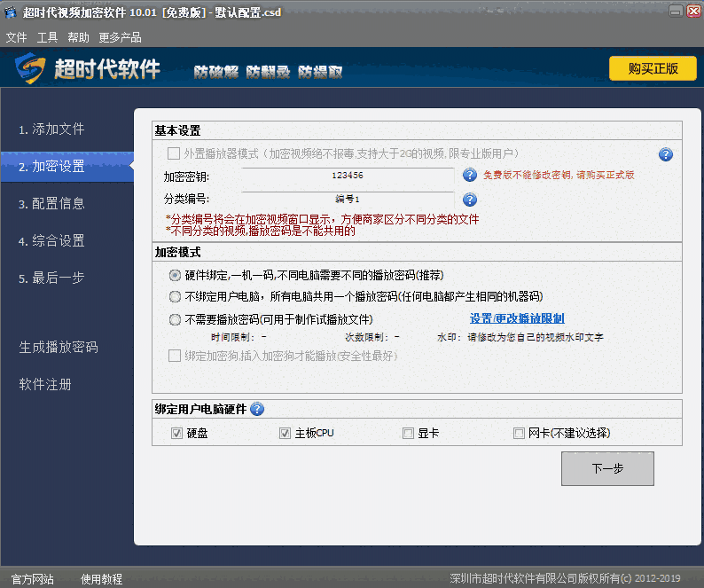The width and height of the screenshot is (704, 588).
Task: Click the help icon for 外置播放器模式
Action: tap(665, 154)
